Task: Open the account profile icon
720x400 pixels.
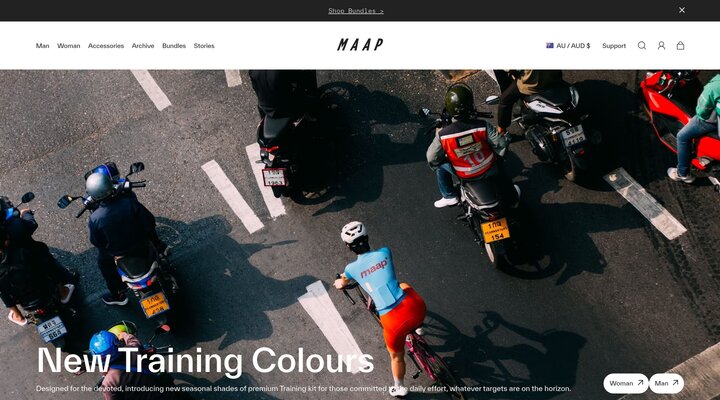Action: 661,45
